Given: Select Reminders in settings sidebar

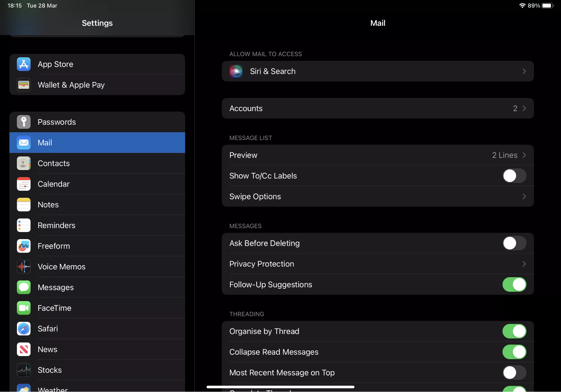Looking at the screenshot, I should tap(97, 225).
